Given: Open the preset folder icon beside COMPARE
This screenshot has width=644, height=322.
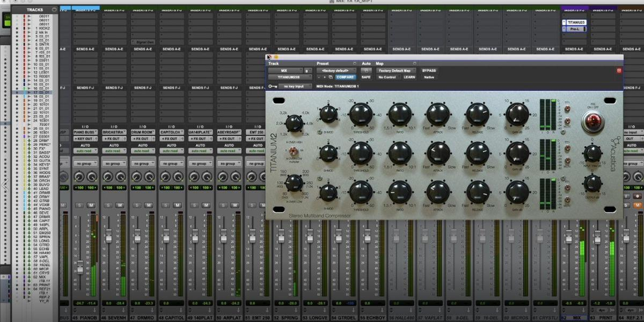Looking at the screenshot, I should click(330, 77).
